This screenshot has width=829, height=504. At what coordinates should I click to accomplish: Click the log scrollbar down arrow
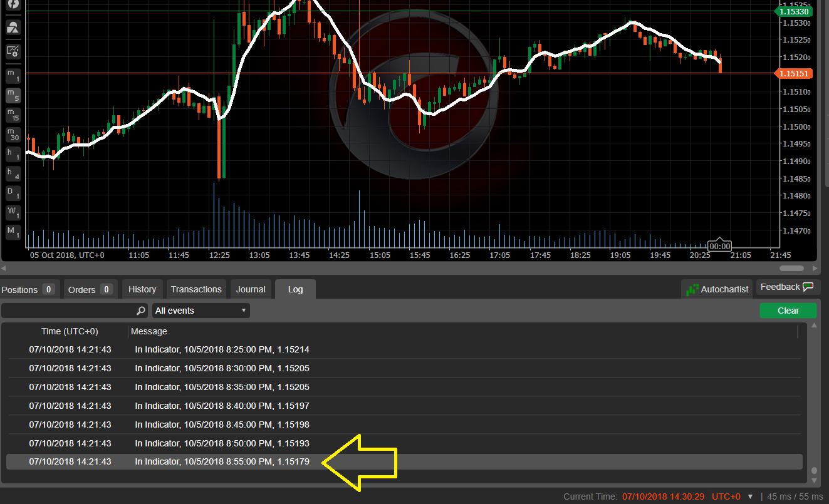[814, 481]
